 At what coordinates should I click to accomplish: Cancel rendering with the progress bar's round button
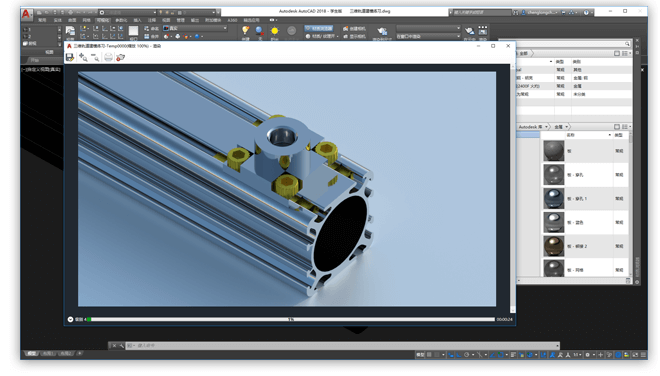pos(70,320)
